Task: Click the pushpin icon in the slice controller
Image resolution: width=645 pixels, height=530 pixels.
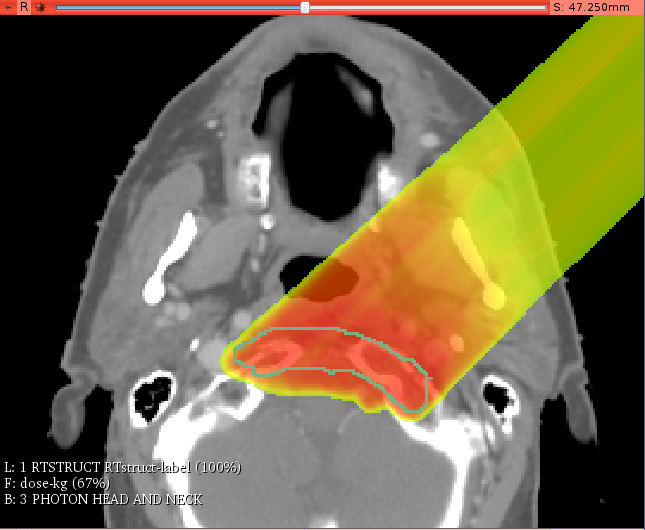Action: click(x=8, y=7)
